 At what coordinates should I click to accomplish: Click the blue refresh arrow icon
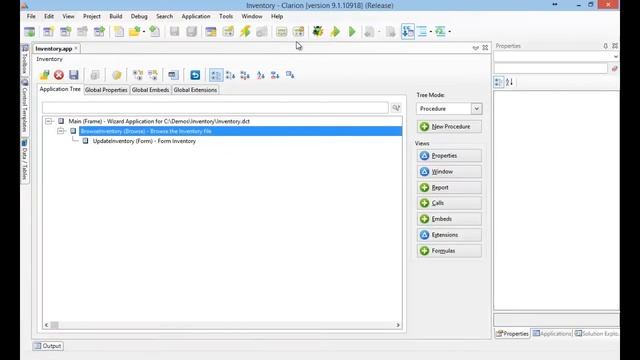point(195,75)
